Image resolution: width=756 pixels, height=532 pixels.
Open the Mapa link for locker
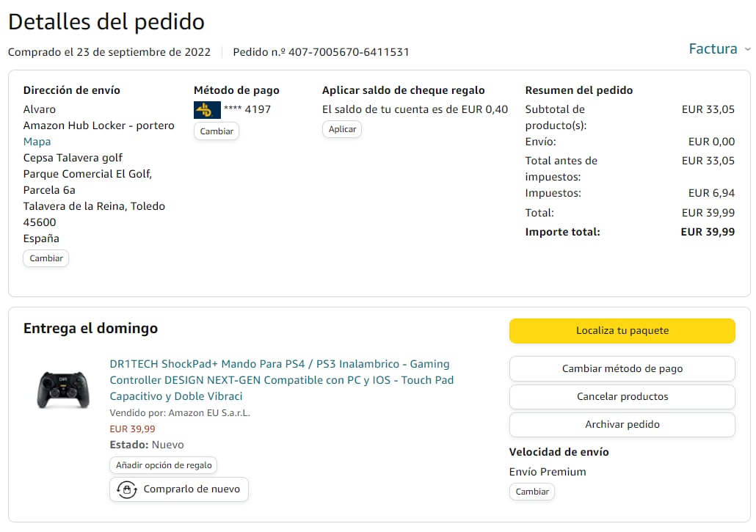coord(37,142)
